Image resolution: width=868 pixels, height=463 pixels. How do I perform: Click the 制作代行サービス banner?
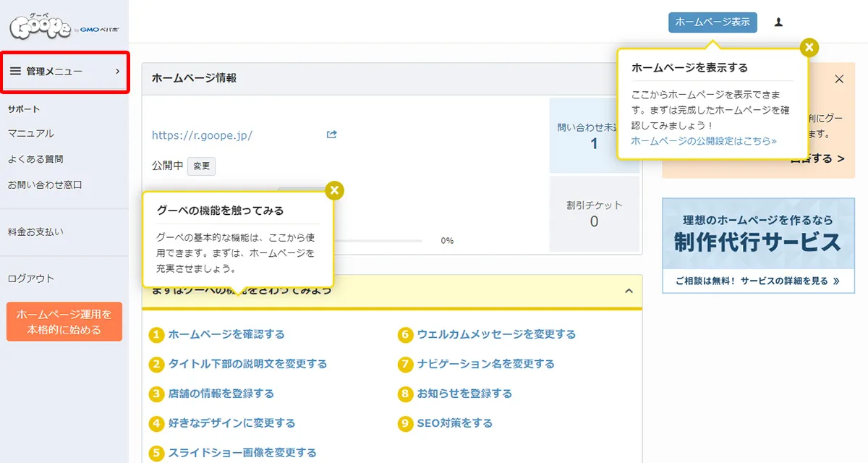click(757, 245)
